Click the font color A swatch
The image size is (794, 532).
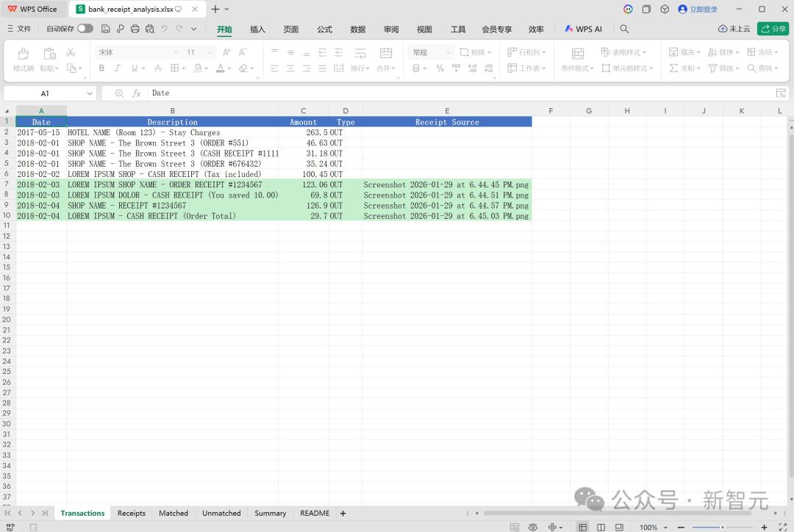pyautogui.click(x=221, y=68)
